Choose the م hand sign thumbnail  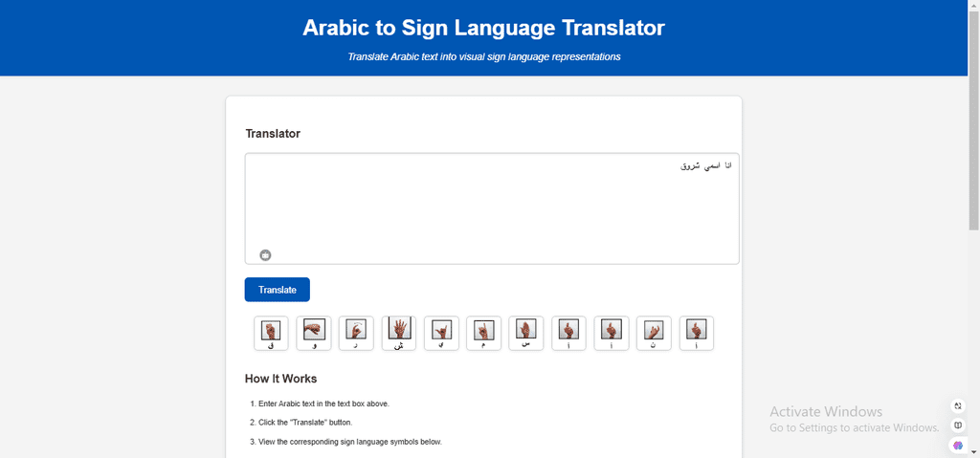point(483,333)
